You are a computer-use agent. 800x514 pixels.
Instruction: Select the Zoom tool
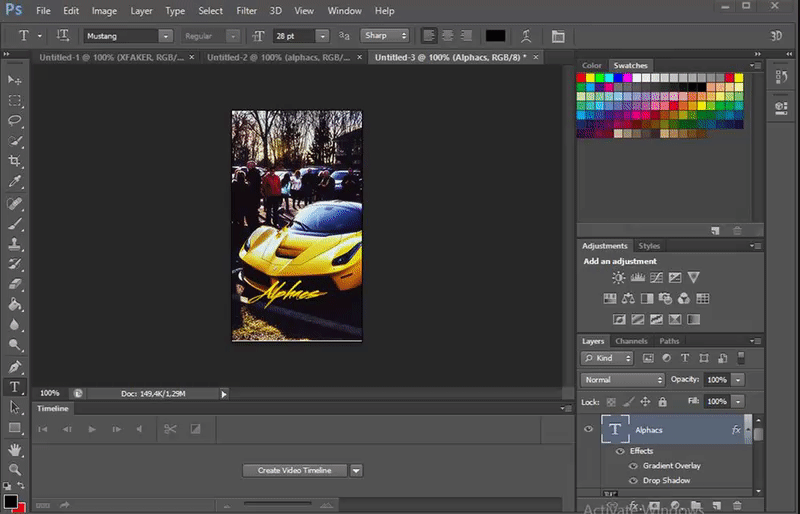click(15, 469)
